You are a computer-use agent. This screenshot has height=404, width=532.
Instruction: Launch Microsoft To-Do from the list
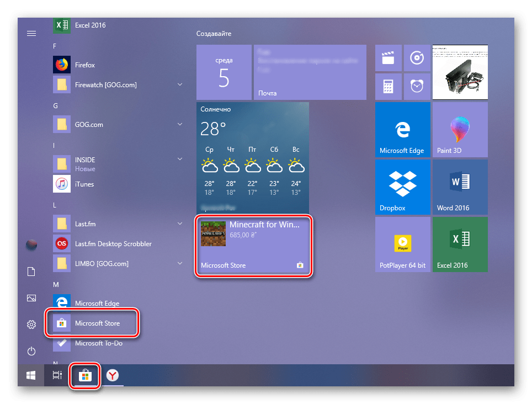[119, 343]
